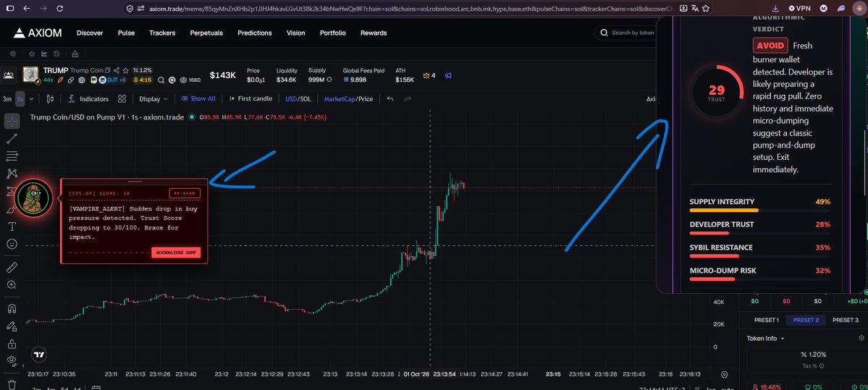The height and width of the screenshot is (390, 868).
Task: Click the megaphone announcement icon
Action: pyautogui.click(x=449, y=75)
